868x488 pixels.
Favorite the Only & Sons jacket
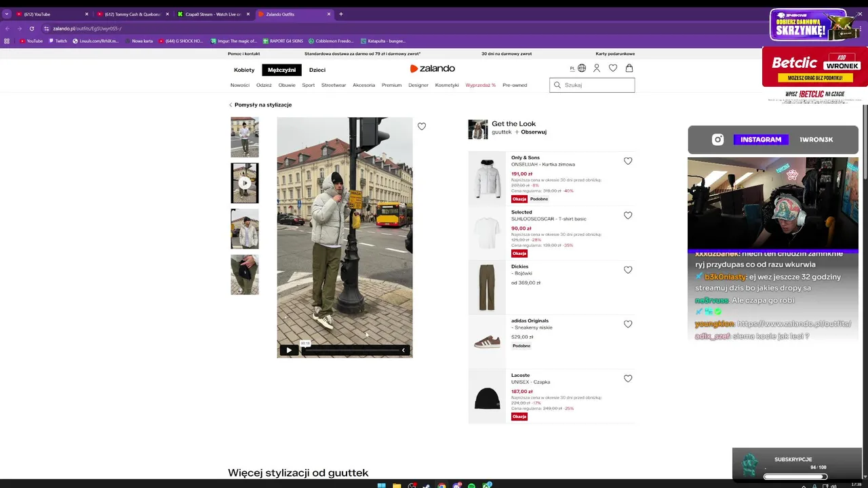(628, 161)
